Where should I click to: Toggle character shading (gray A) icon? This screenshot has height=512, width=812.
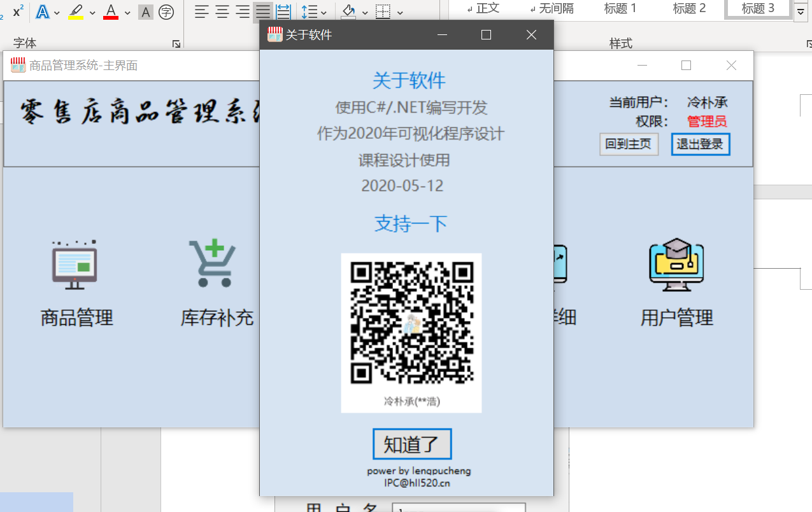point(146,11)
